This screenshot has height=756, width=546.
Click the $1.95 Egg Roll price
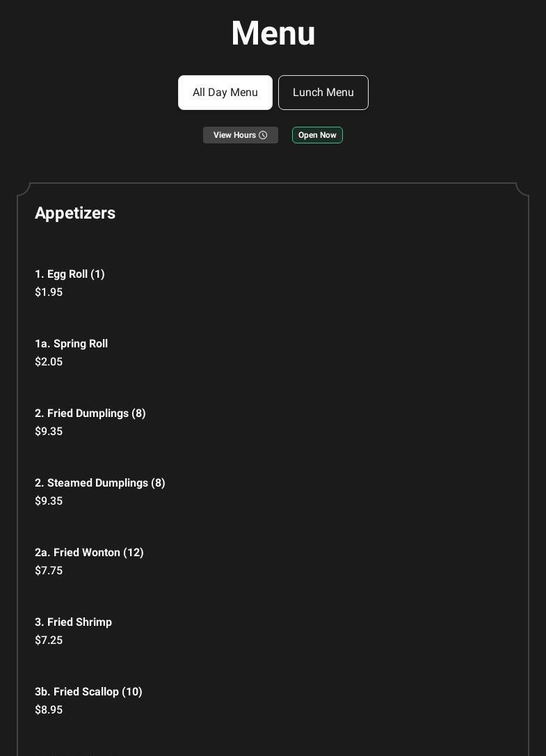[x=49, y=292]
